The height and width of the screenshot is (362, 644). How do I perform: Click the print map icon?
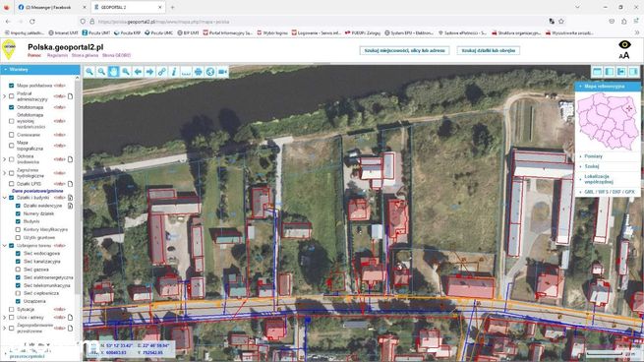198,72
